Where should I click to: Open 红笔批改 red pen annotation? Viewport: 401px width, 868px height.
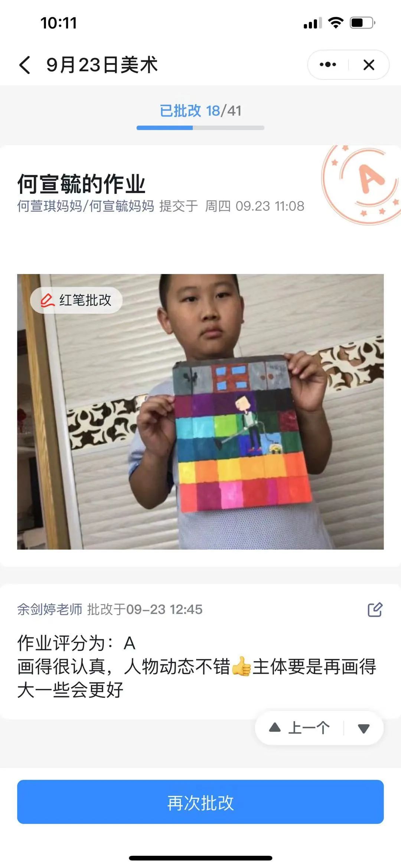coord(76,300)
